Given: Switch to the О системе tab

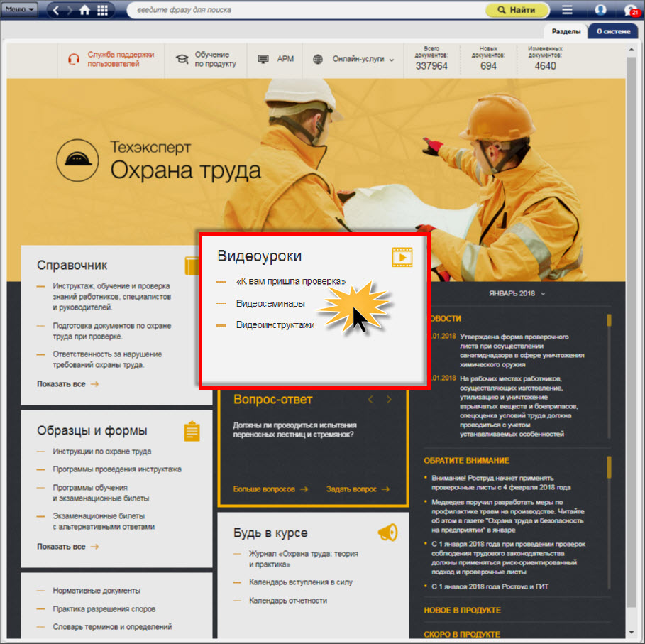Looking at the screenshot, I should point(612,31).
